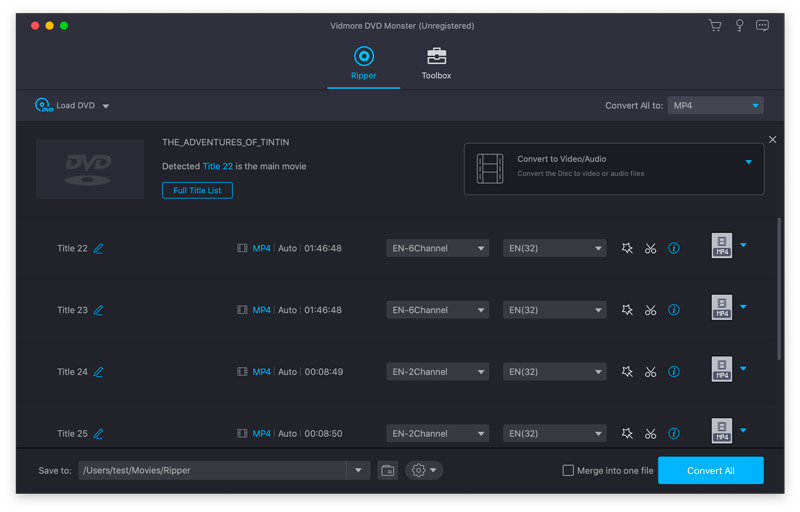Click the scissors cut icon for Title 24
This screenshot has width=800, height=512.
coord(650,372)
